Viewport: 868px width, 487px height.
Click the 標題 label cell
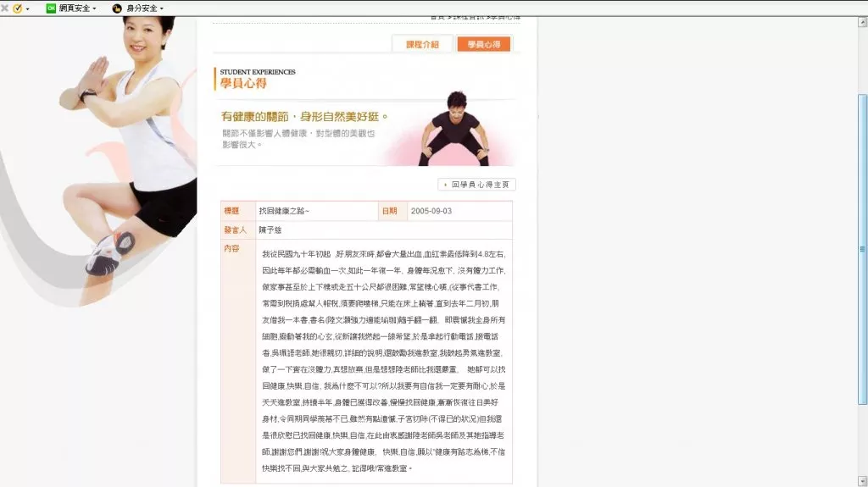238,211
